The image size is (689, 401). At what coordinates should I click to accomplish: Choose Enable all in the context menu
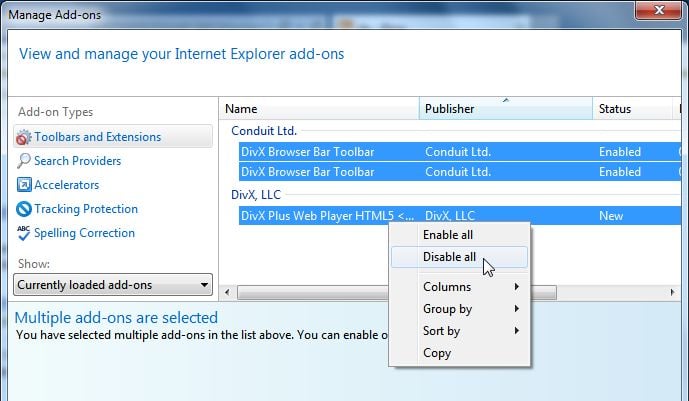(459, 235)
